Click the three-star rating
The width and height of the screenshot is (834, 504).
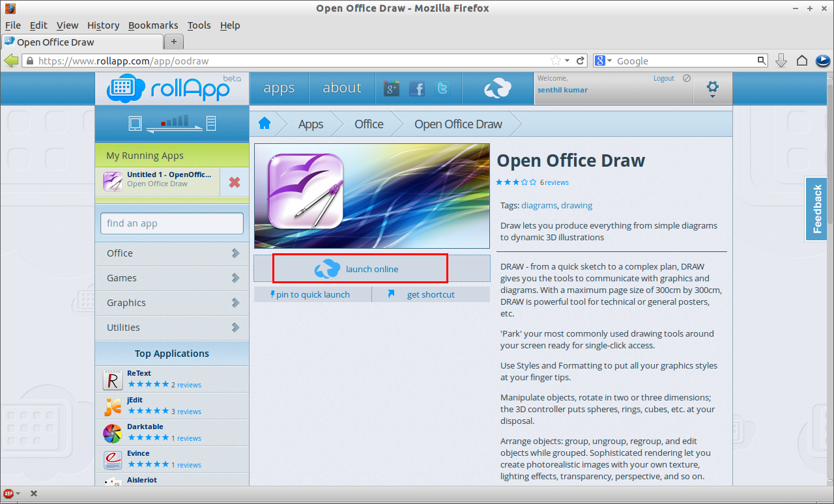tap(517, 182)
